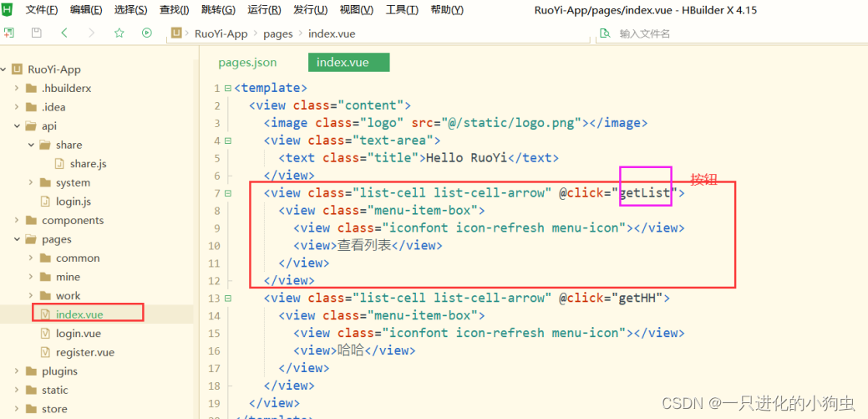The height and width of the screenshot is (419, 868).
Task: Toggle fold on line 1 template tag
Action: 227,88
